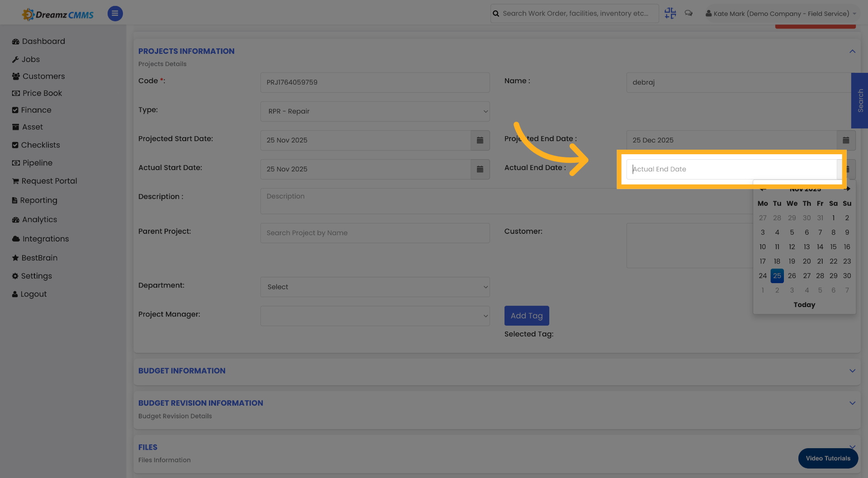Go to next month in calendar
Image resolution: width=868 pixels, height=478 pixels.
click(847, 189)
